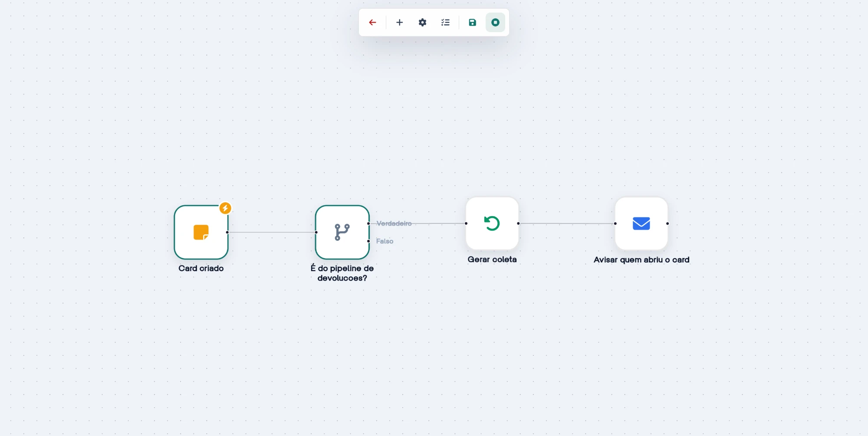
Task: Click the Falso branch label
Action: 385,241
